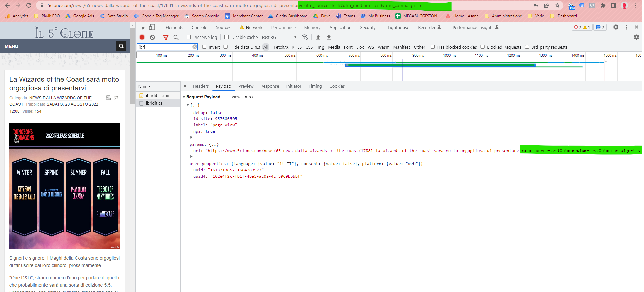The height and width of the screenshot is (292, 644).
Task: Open the Google Tag Manager bookmark
Action: [x=156, y=16]
